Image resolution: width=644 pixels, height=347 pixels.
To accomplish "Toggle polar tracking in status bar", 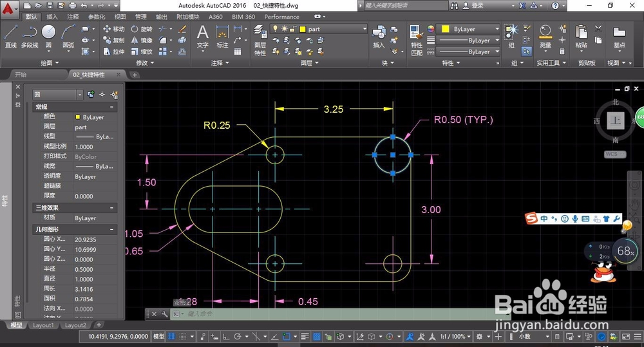I will click(x=238, y=337).
